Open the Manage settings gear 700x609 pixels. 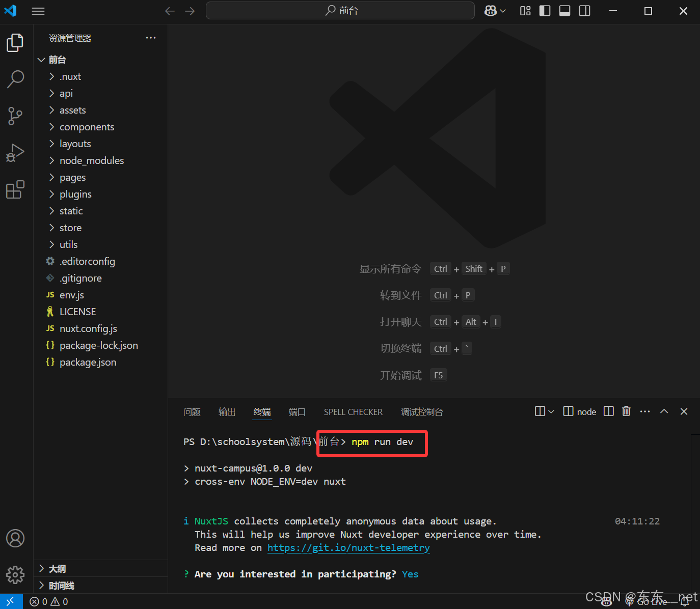click(15, 575)
